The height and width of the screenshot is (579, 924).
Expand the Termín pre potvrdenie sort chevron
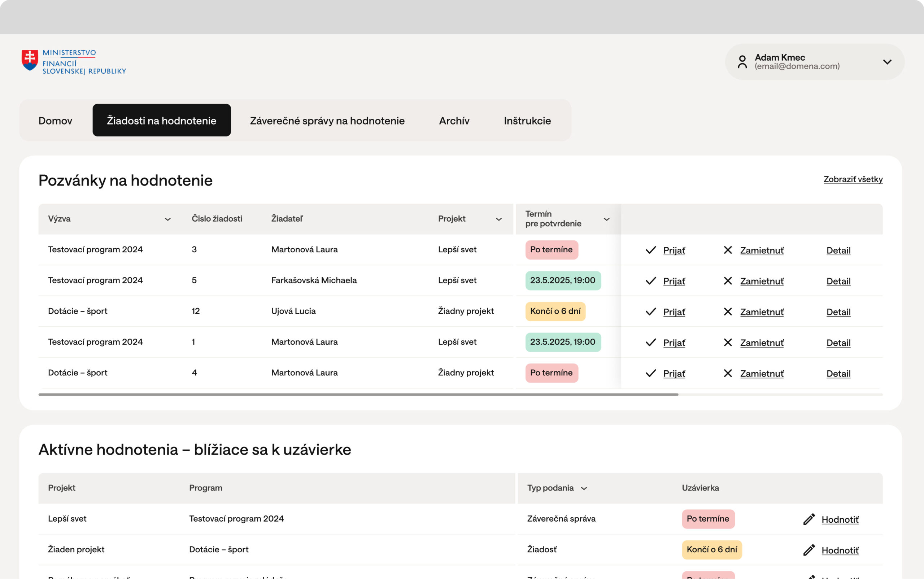coord(606,219)
